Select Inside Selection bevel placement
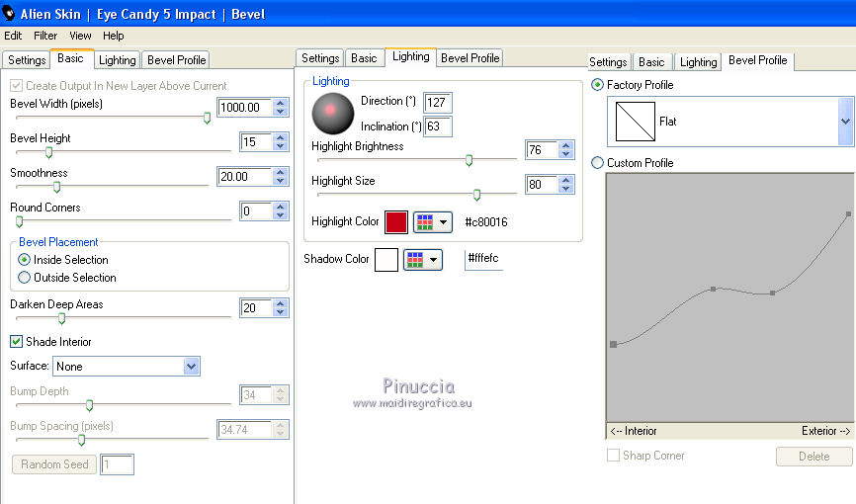Image resolution: width=856 pixels, height=504 pixels. pos(24,260)
